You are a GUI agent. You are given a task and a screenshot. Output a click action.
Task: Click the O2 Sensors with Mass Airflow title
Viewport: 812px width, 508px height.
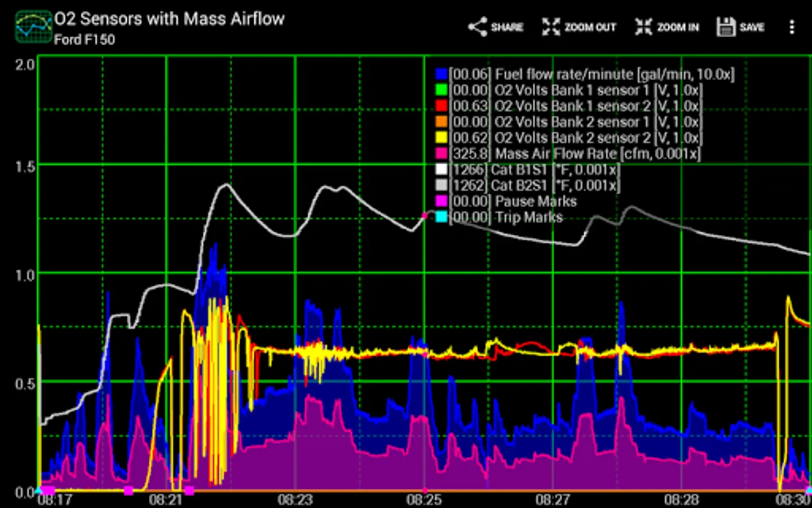point(169,19)
